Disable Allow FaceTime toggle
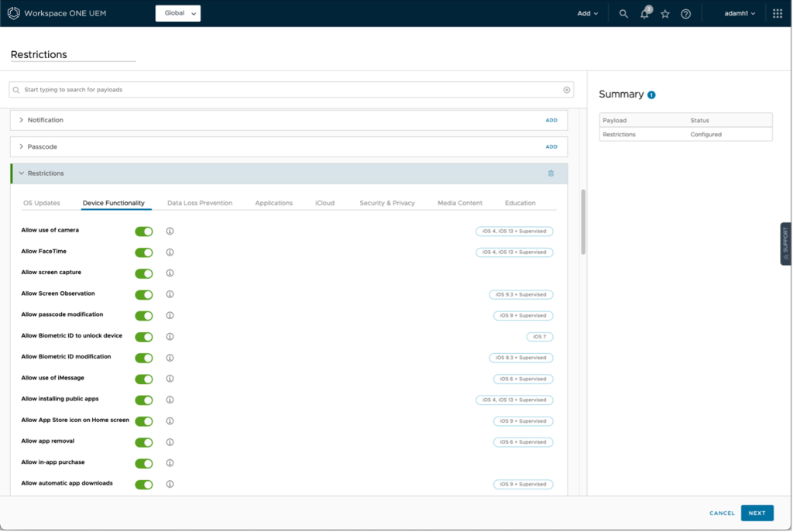 (x=144, y=252)
